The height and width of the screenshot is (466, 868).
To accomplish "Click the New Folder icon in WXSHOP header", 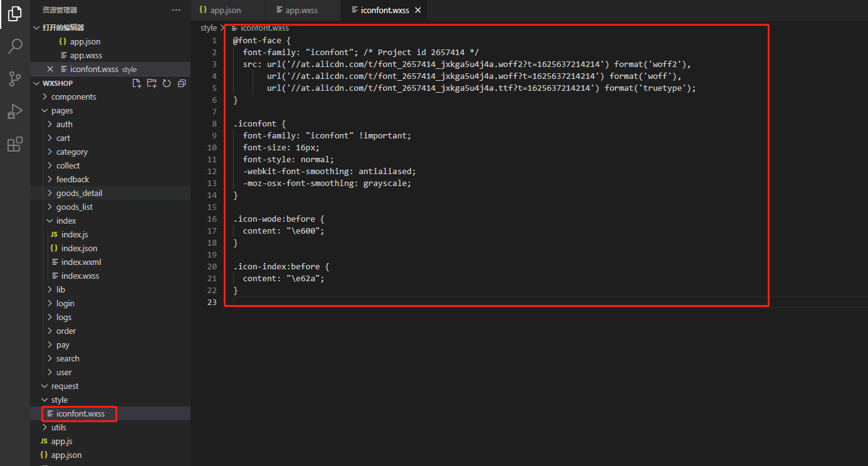I will [x=152, y=83].
